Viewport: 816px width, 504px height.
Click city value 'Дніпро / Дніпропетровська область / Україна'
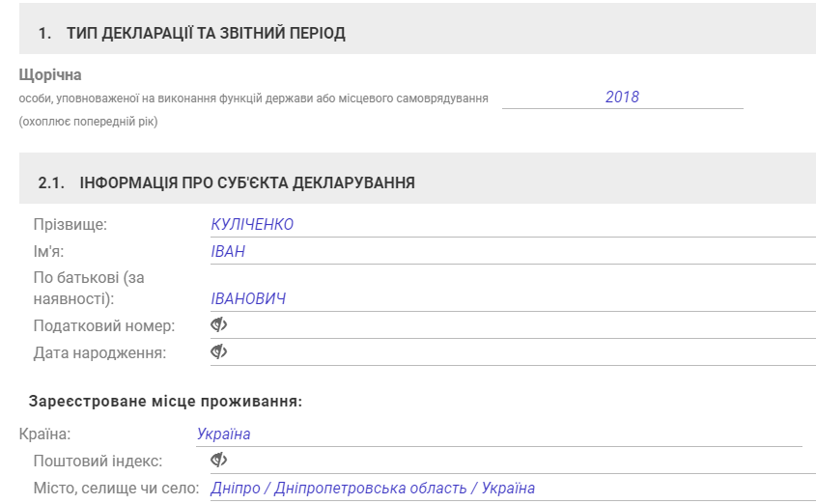[x=373, y=488]
